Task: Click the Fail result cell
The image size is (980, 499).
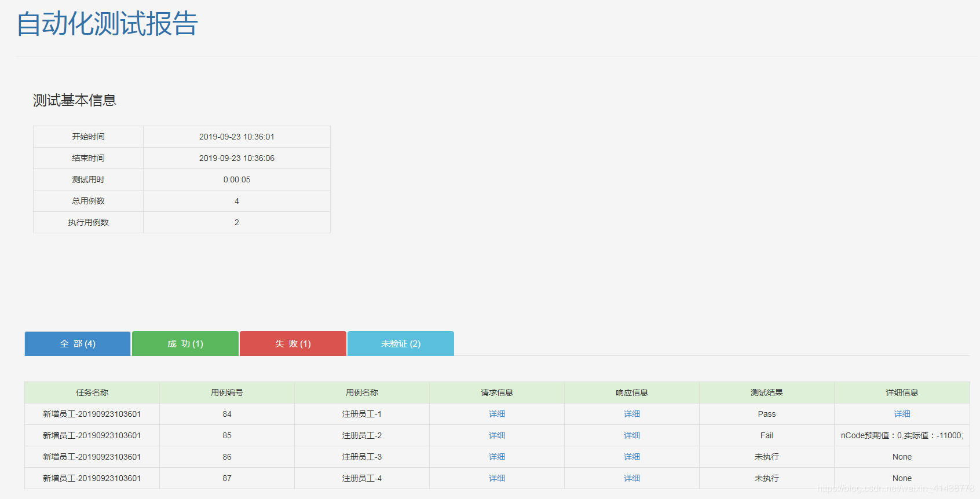Action: click(x=767, y=435)
